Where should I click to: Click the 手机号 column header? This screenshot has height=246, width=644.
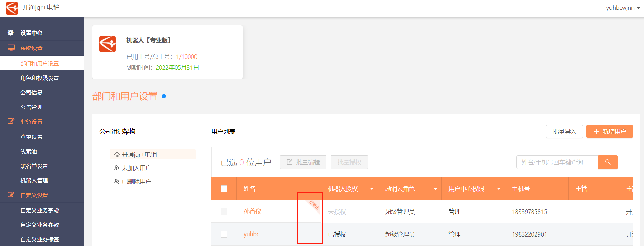[x=521, y=189]
